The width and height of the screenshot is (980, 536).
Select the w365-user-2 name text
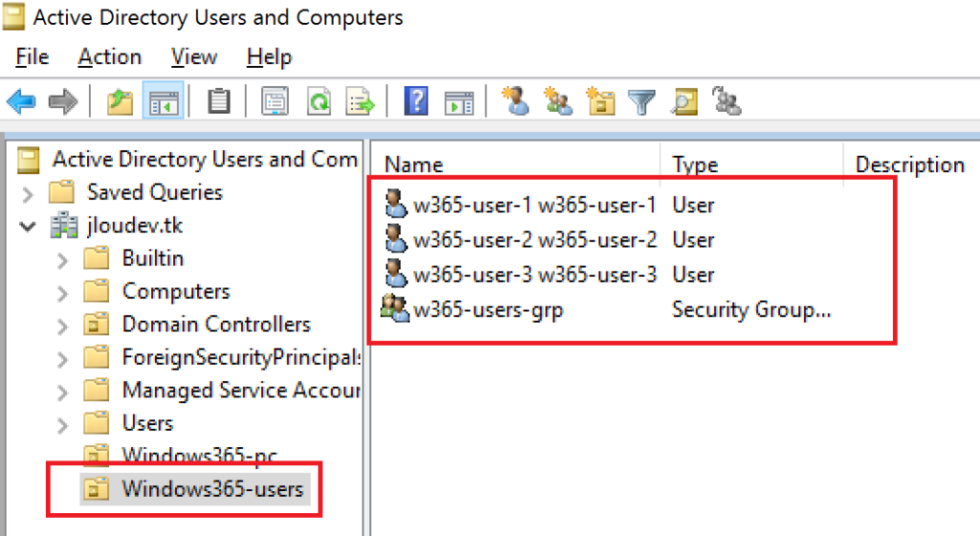coord(535,239)
